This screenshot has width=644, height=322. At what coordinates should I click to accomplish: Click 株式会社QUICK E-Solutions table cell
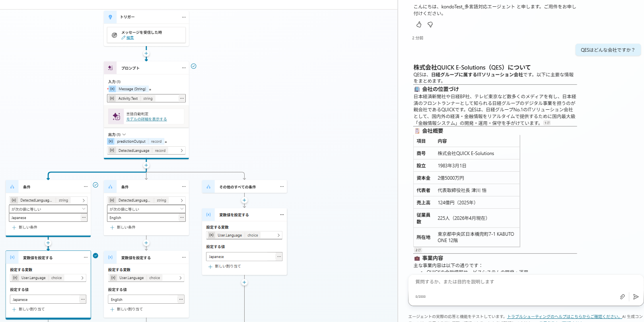coord(466,153)
